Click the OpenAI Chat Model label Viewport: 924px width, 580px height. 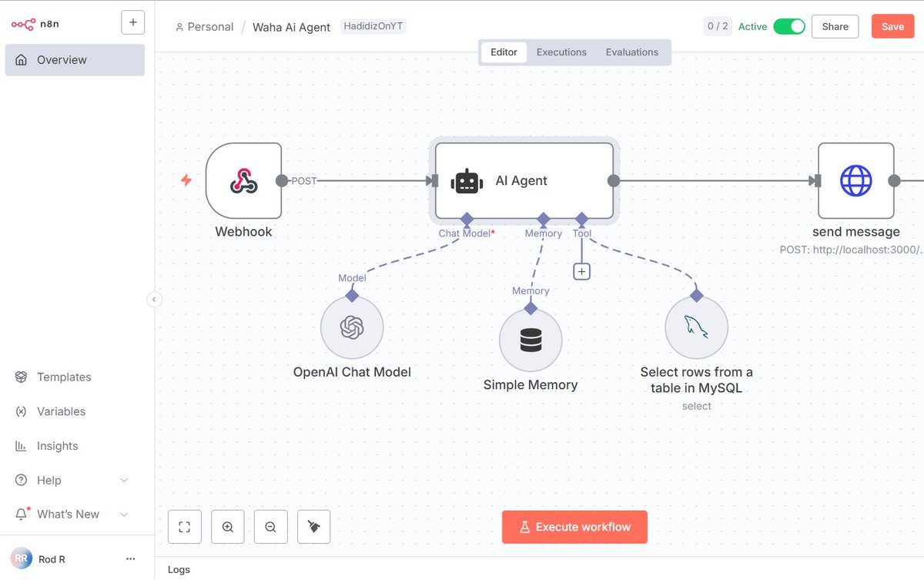tap(352, 372)
